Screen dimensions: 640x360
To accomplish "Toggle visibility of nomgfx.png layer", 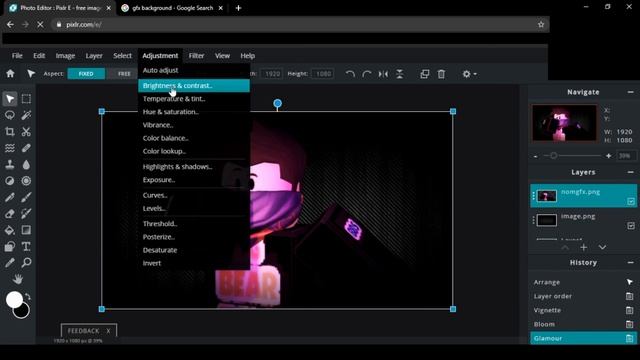I will (x=631, y=201).
